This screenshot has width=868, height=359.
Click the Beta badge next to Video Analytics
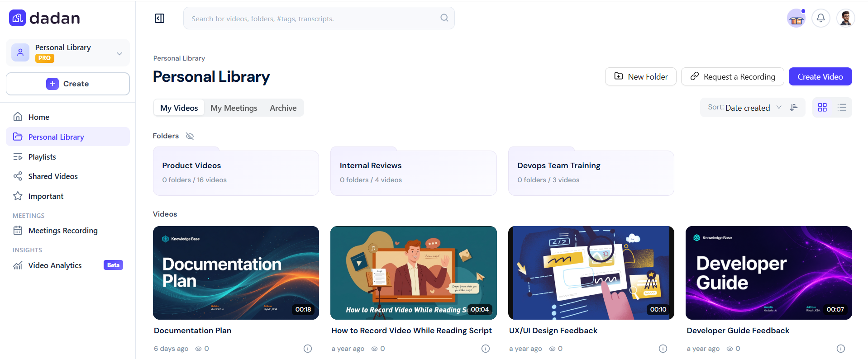[113, 265]
